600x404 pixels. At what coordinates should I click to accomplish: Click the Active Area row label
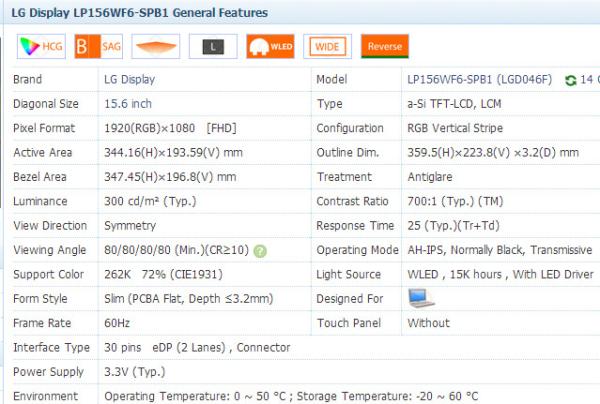click(42, 153)
